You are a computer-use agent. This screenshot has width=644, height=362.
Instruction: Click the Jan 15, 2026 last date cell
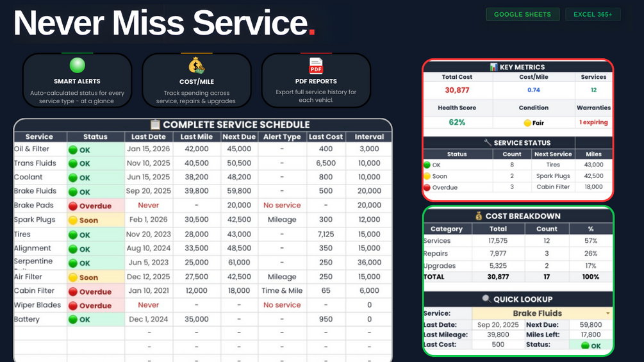(148, 149)
